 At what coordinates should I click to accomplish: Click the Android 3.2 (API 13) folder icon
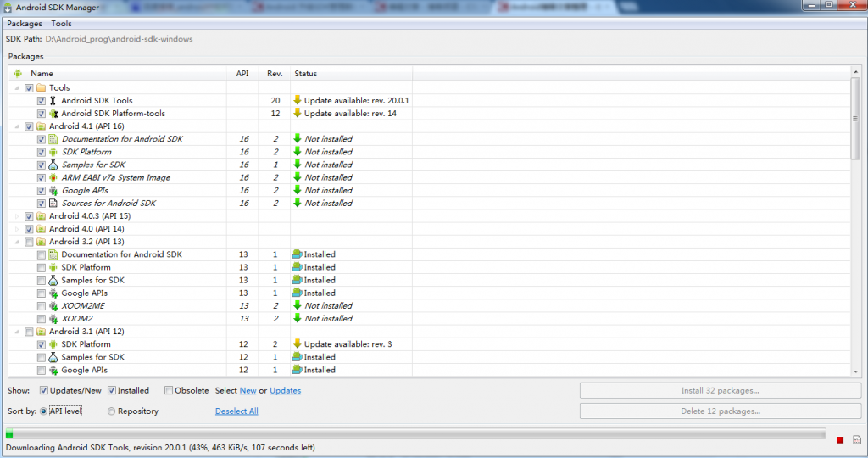point(41,242)
